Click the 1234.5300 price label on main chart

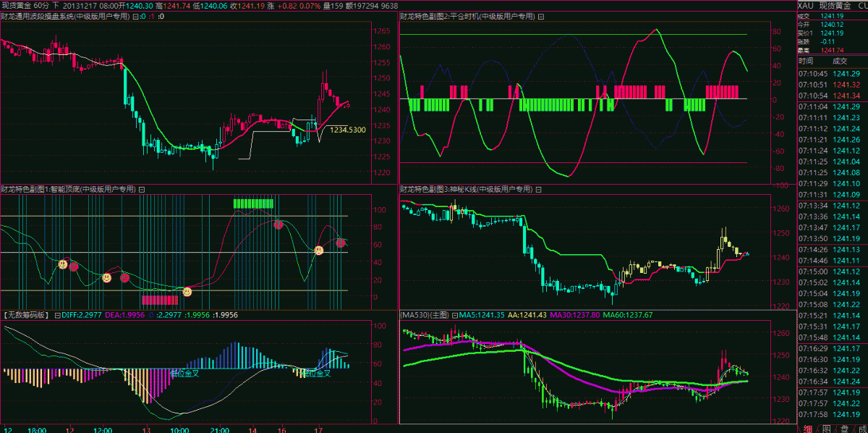point(348,130)
